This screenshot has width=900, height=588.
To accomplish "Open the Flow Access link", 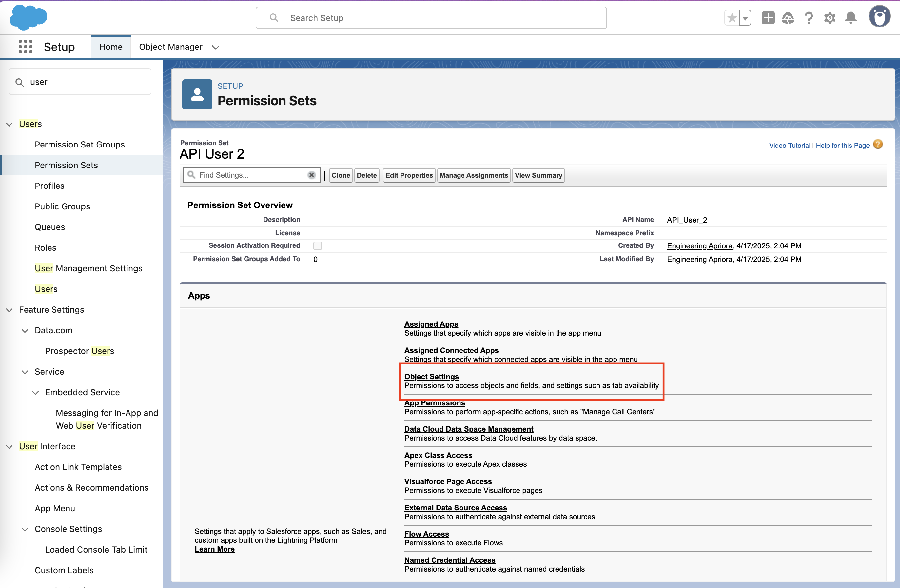I will point(426,534).
